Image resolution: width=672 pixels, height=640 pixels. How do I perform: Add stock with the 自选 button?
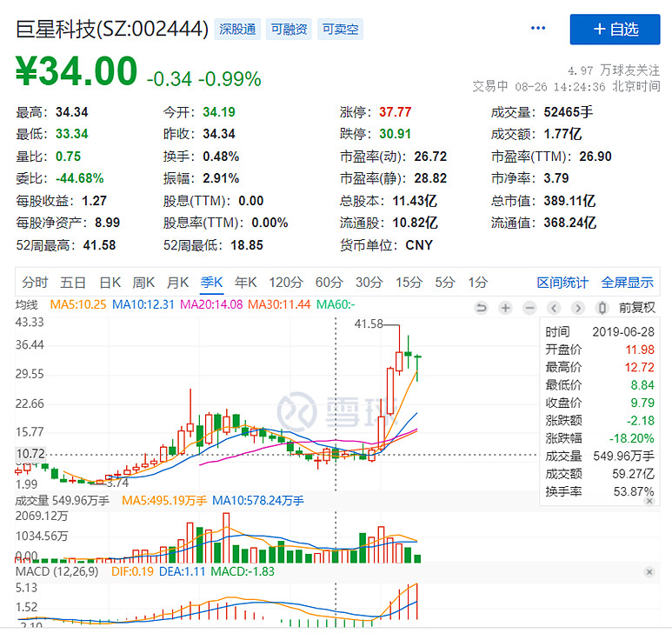615,29
